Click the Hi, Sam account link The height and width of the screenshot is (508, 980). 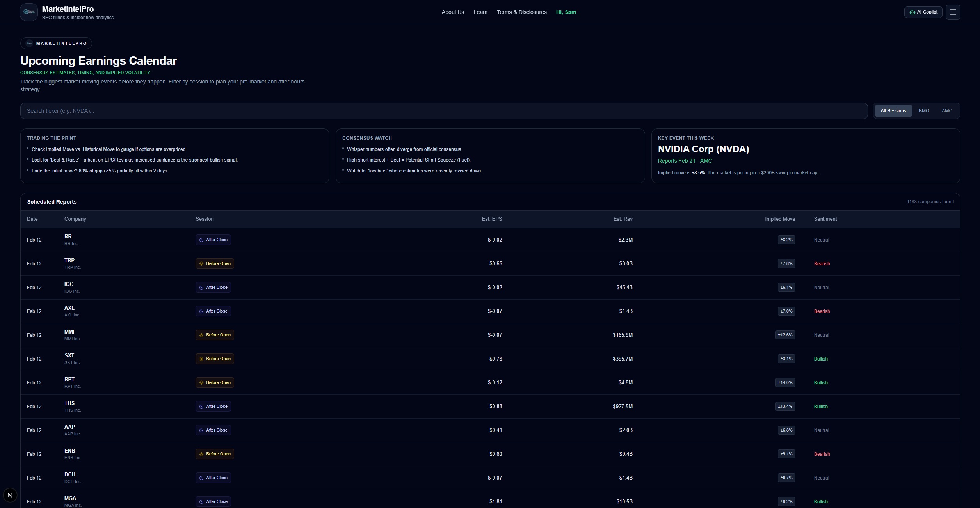coord(566,12)
